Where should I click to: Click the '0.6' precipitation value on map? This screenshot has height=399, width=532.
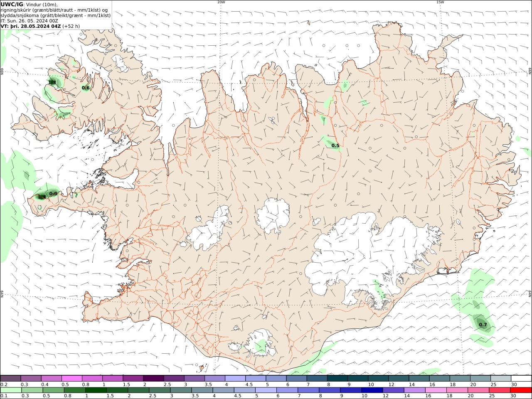point(86,88)
